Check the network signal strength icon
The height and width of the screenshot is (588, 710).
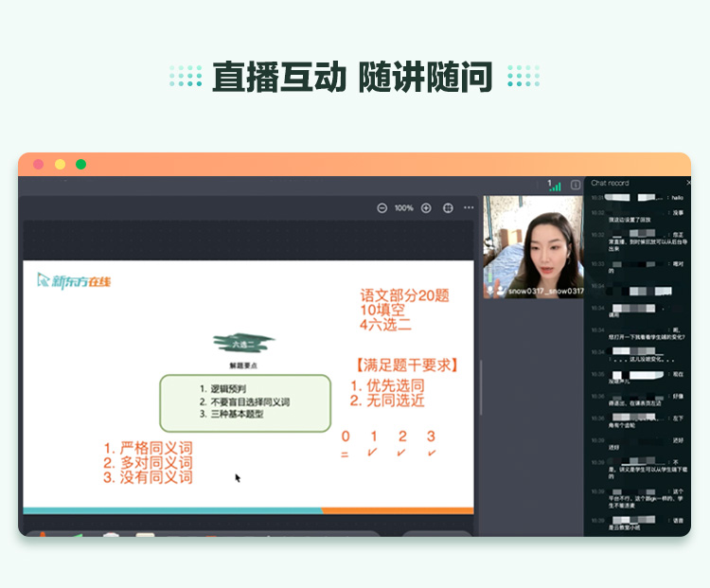point(554,186)
